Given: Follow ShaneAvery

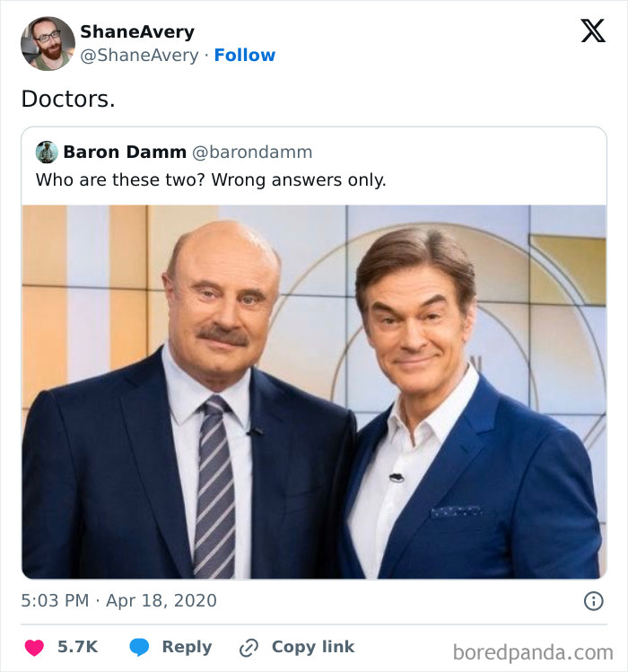Looking at the screenshot, I should pyautogui.click(x=244, y=55).
